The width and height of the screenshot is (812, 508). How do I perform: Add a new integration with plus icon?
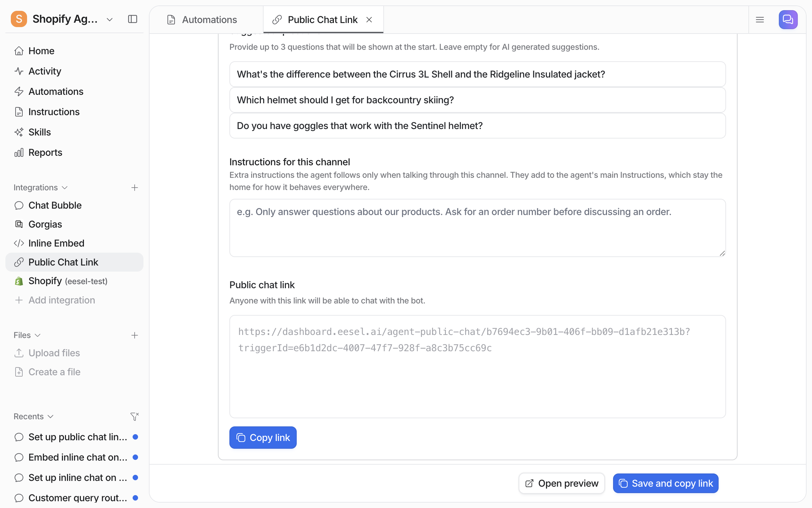[135, 188]
